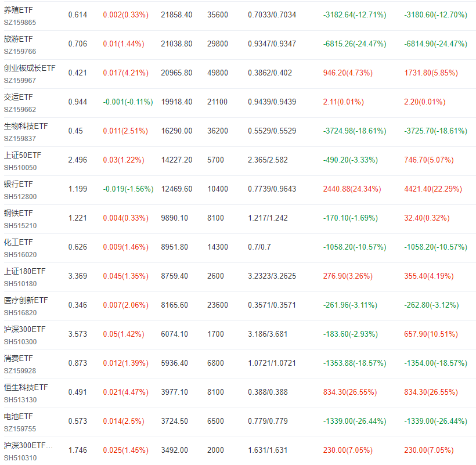Click holdings 35600
476x465 pixels.
tap(218, 15)
